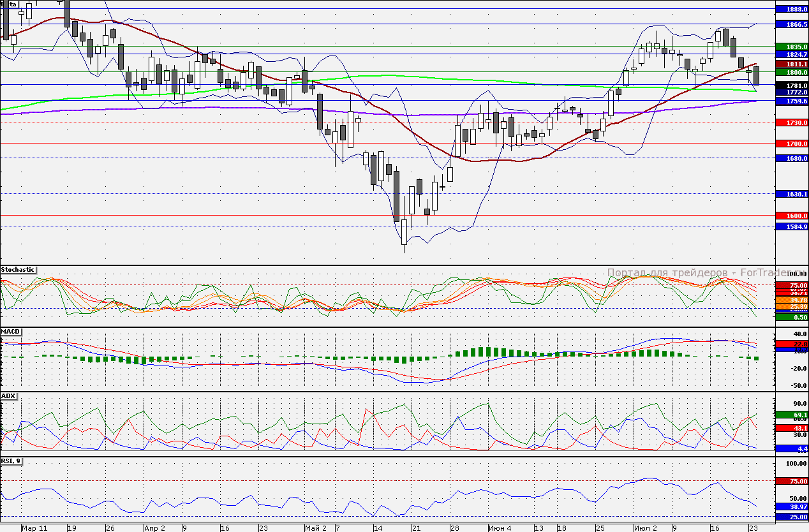The image size is (809, 532).
Task: Select the dark red 1811.1 price tag
Action: 791,64
